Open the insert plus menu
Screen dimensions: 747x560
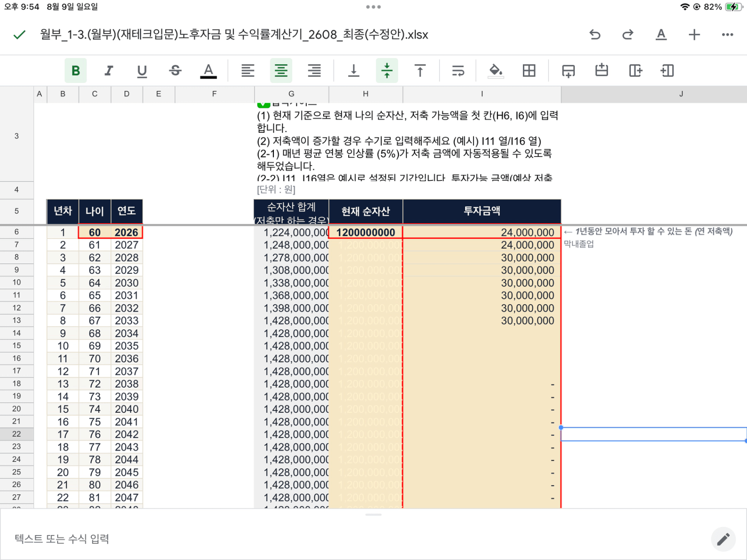694,35
